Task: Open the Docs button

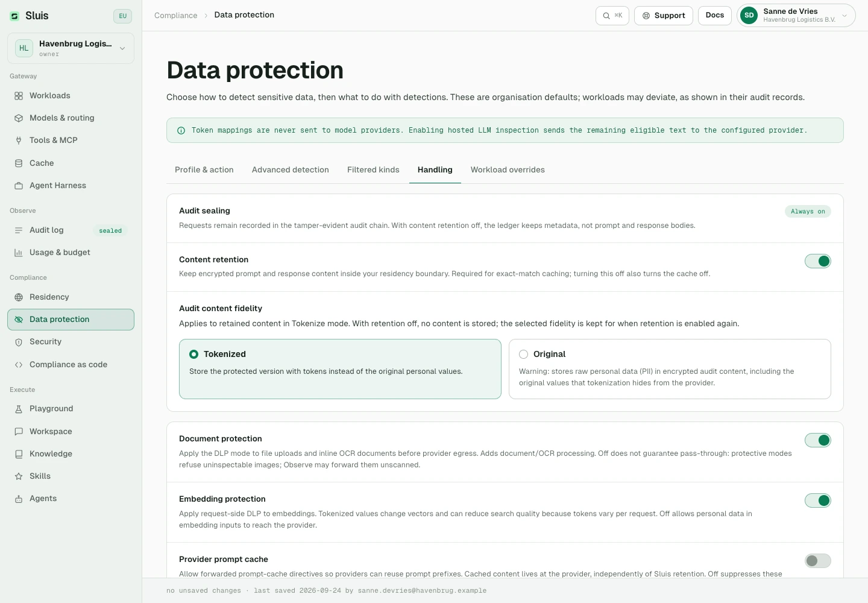Action: [x=715, y=16]
